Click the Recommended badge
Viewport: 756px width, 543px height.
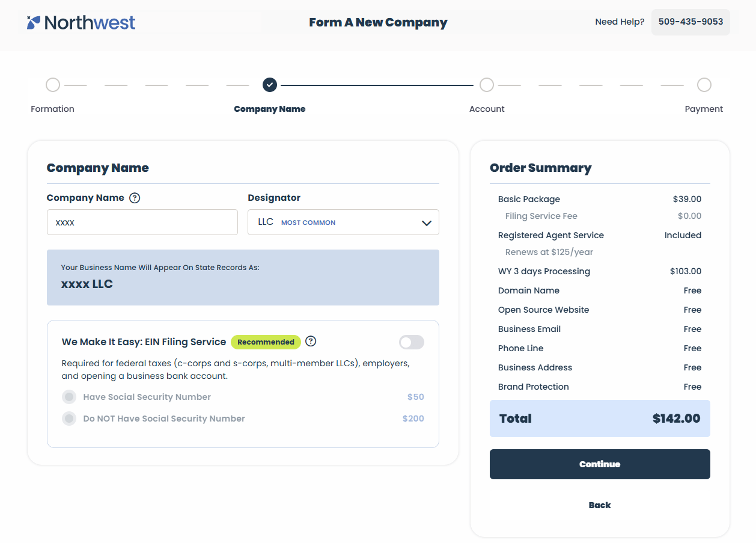(x=266, y=342)
